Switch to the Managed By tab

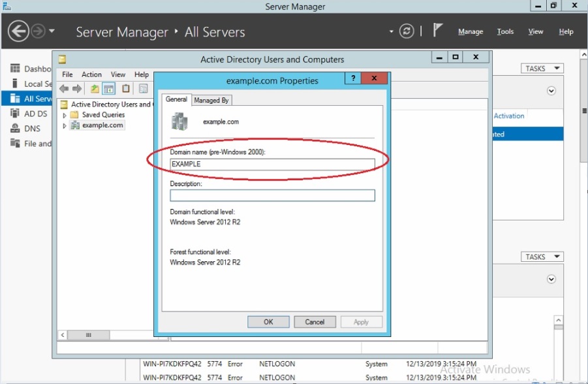point(211,100)
